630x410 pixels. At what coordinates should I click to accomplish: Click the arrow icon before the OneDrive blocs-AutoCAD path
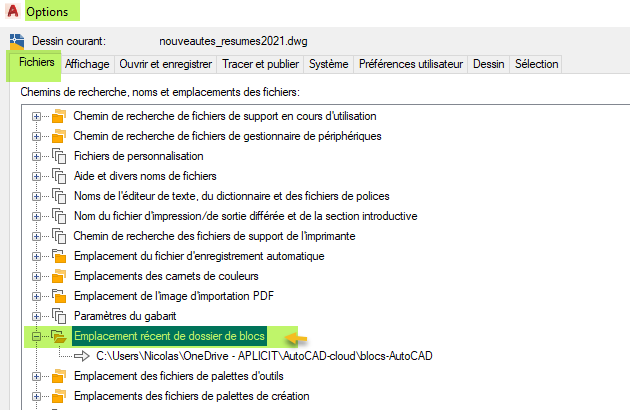pyautogui.click(x=80, y=356)
